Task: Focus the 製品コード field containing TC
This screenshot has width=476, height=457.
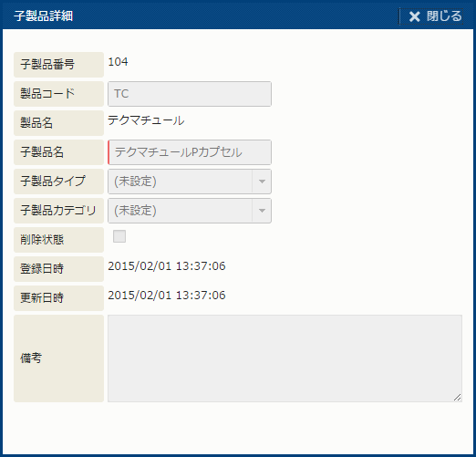Action: [x=190, y=94]
